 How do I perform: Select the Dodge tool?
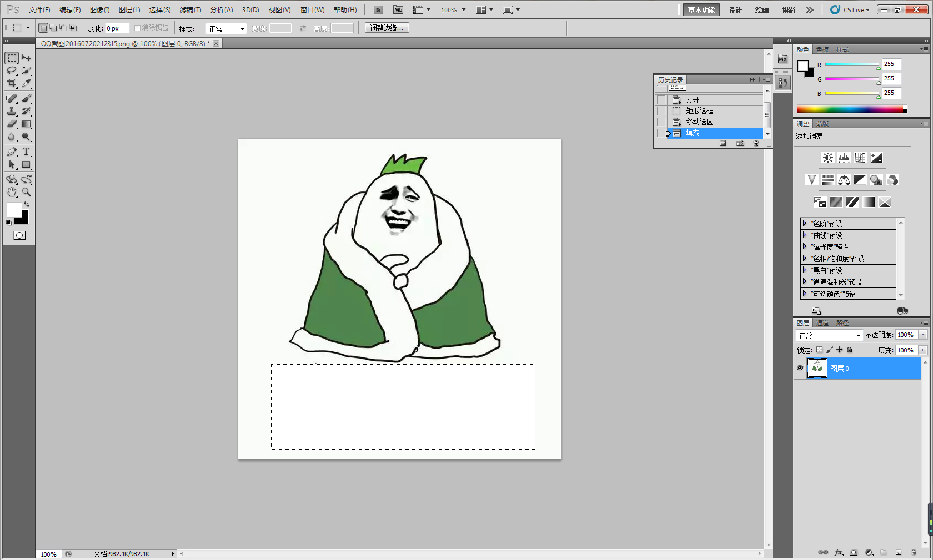pos(26,137)
